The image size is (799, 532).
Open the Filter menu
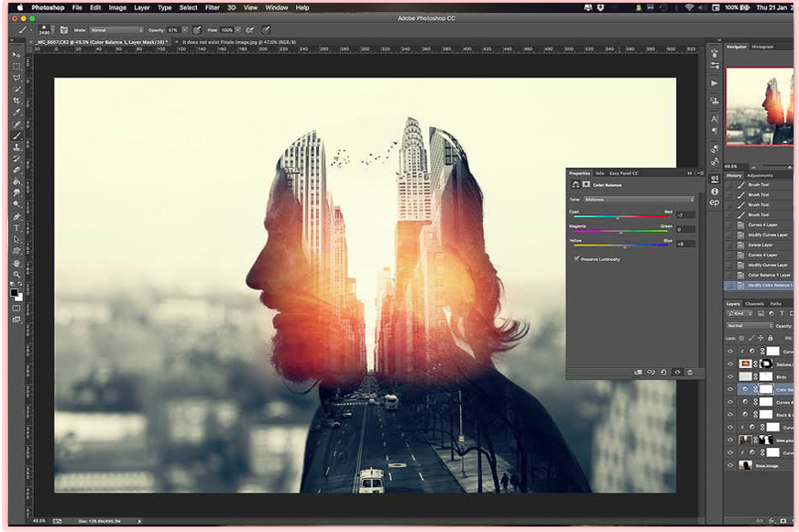(212, 7)
